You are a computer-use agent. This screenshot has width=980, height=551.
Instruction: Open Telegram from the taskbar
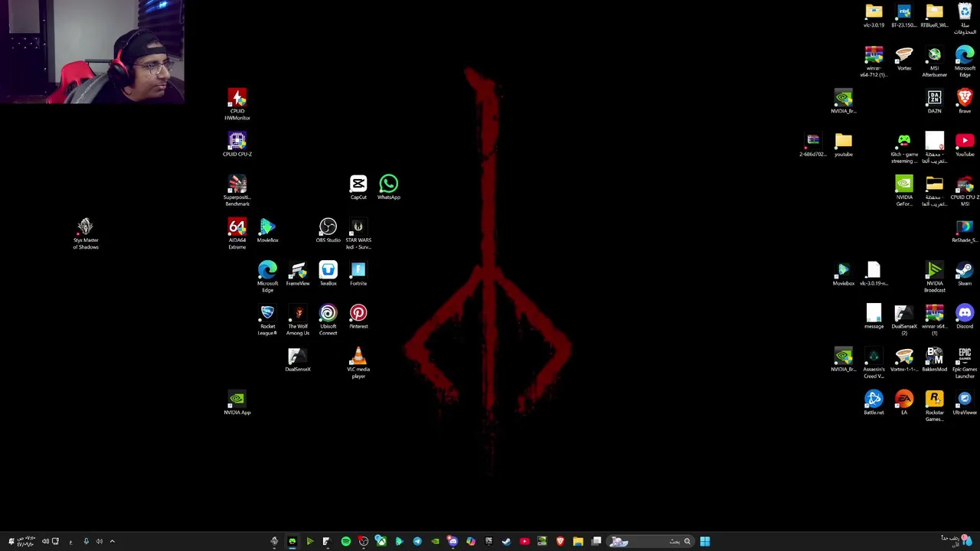[417, 542]
